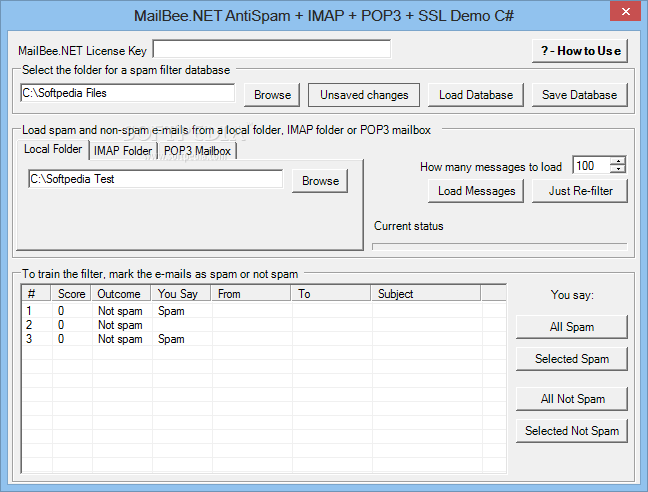
Task: Click the C:\Softpedia Test path field
Action: pyautogui.click(x=155, y=179)
